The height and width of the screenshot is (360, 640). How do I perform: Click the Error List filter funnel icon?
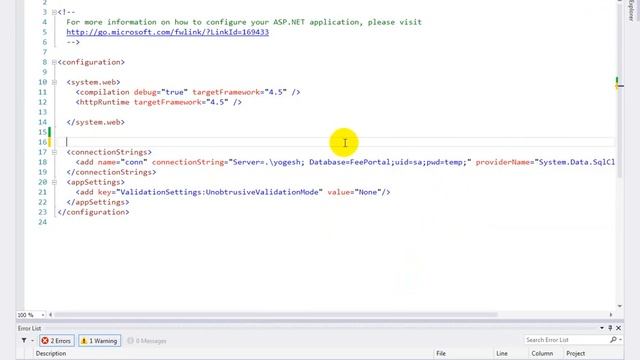tap(24, 340)
